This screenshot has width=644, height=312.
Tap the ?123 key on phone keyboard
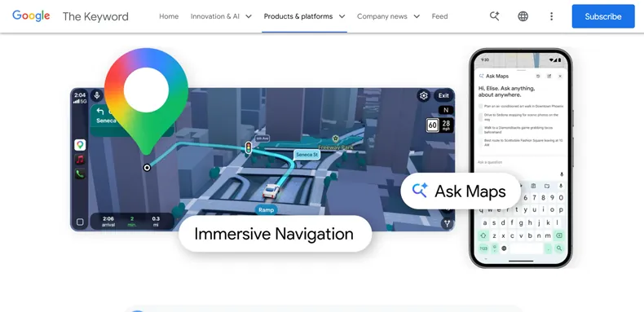483,248
